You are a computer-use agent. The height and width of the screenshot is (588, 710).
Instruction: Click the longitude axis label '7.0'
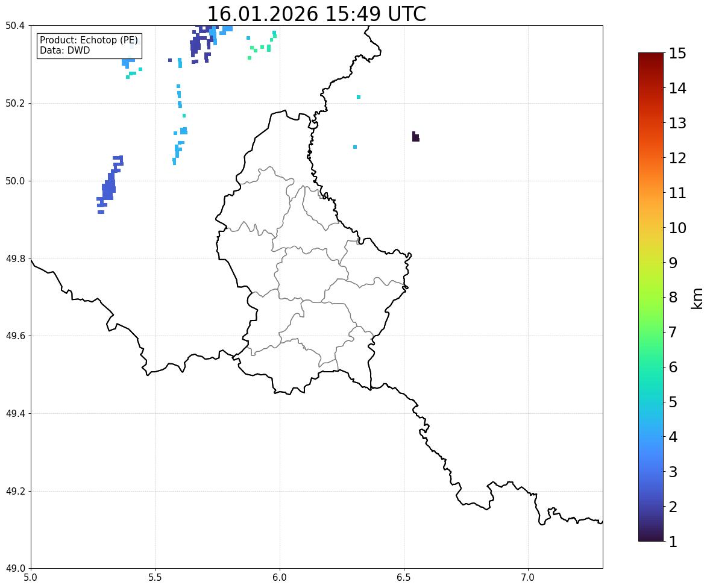(x=528, y=578)
